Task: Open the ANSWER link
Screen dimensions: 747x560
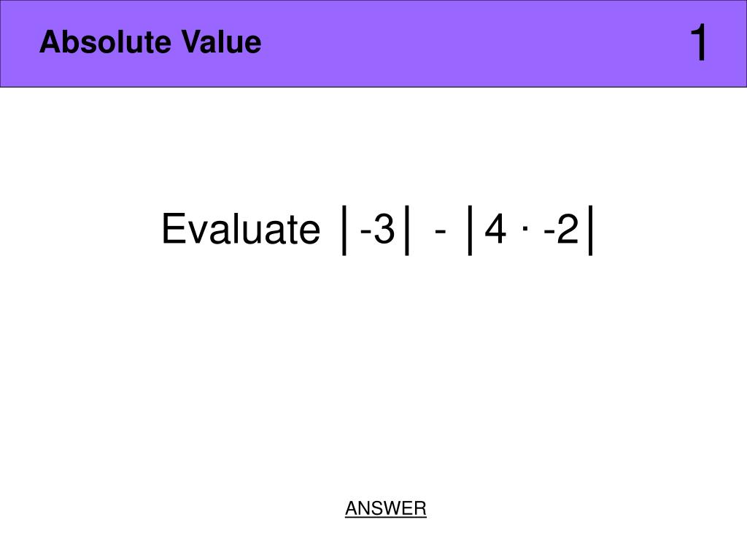Action: [385, 508]
